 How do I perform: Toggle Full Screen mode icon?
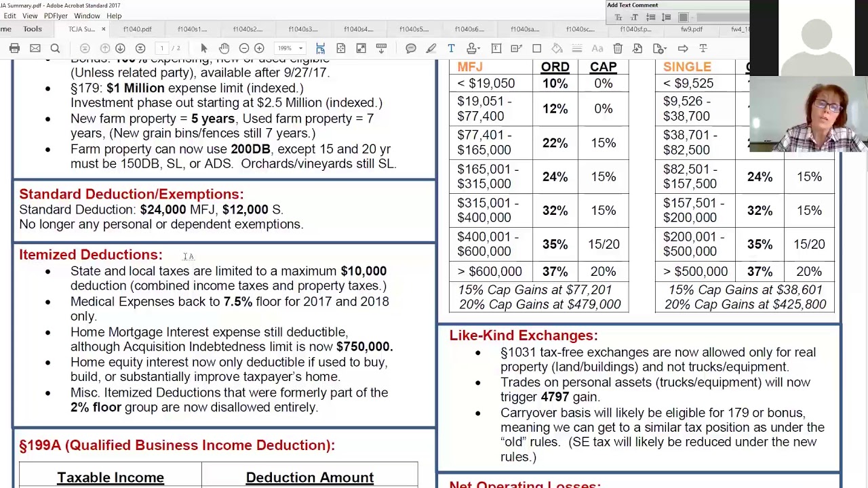pos(361,48)
